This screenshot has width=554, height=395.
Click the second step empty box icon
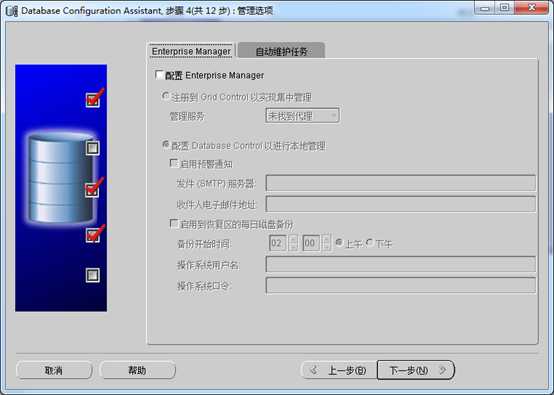click(93, 148)
